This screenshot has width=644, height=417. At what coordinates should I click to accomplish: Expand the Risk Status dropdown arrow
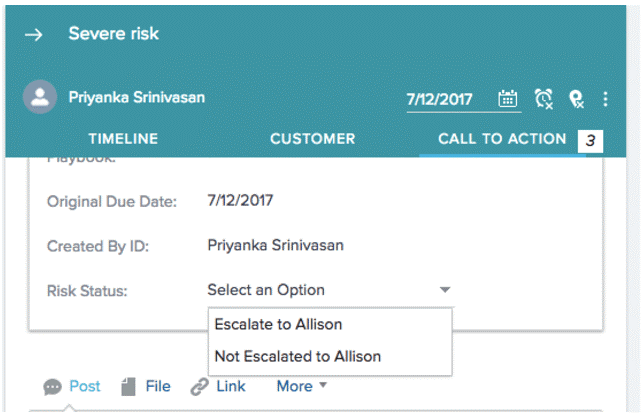pyautogui.click(x=444, y=291)
